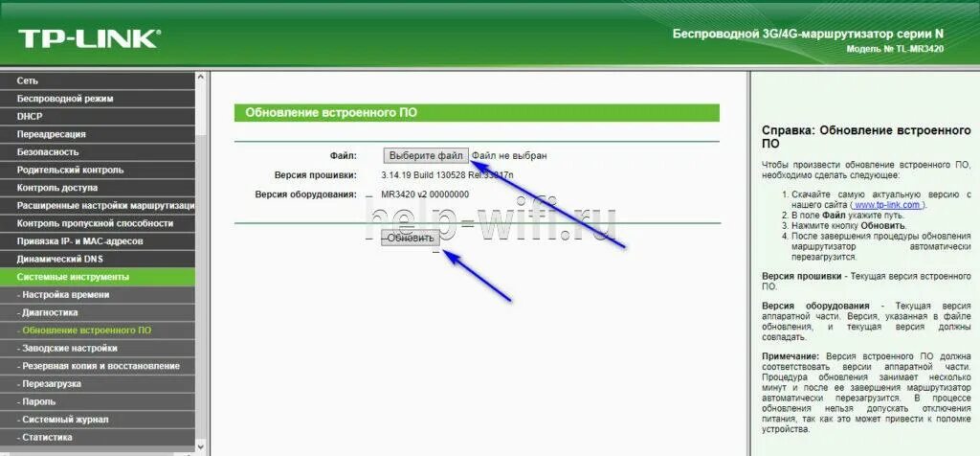Go to Перезагрузка page

[x=98, y=384]
